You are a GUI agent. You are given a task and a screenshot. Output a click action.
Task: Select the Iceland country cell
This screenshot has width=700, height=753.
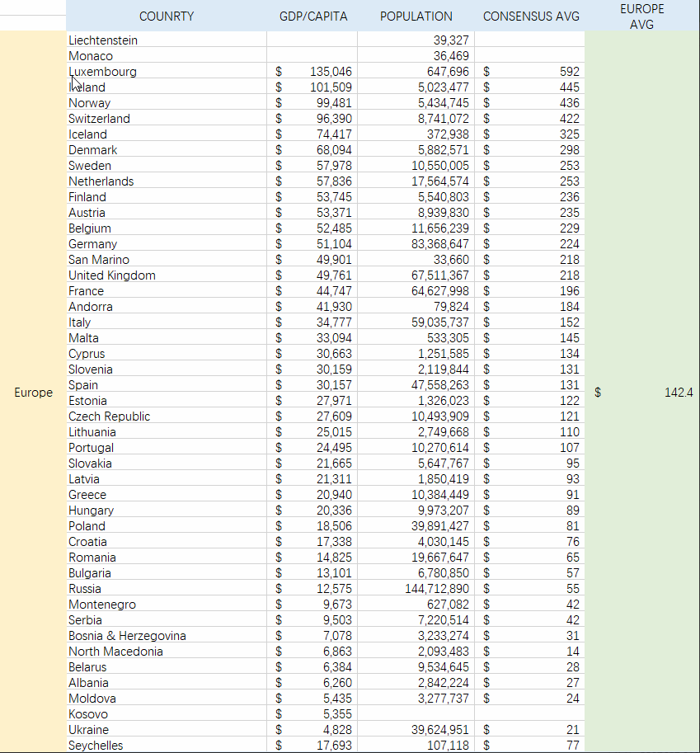coord(166,134)
